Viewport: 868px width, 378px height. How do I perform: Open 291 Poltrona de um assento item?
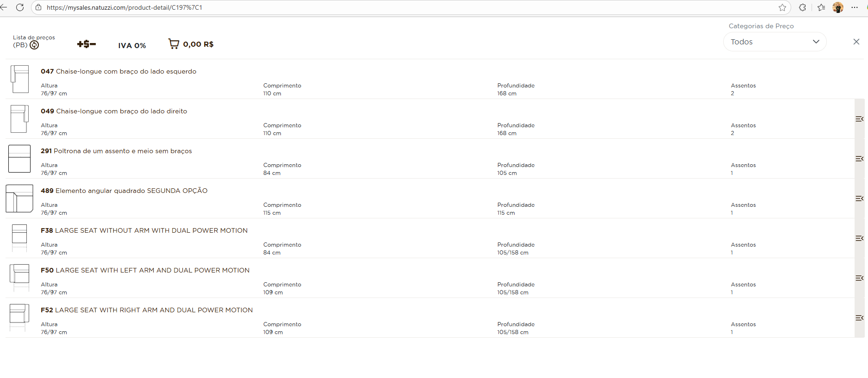point(116,151)
